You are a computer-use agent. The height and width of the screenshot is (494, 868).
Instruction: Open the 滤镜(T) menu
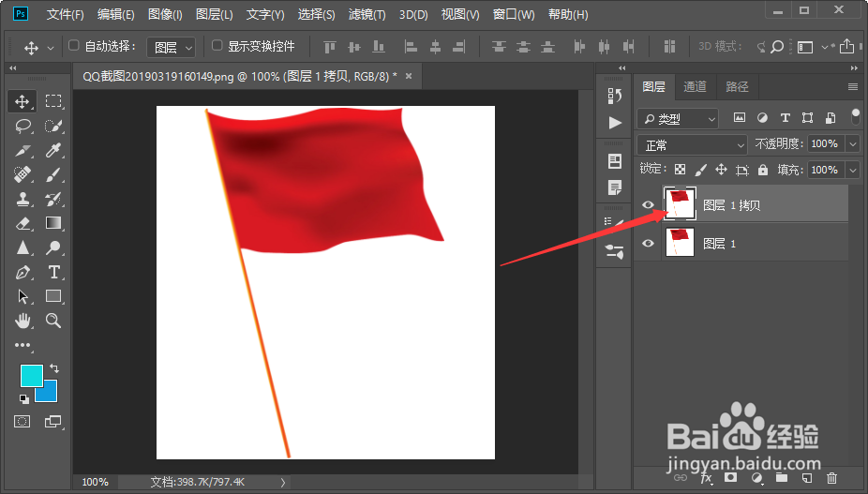(x=367, y=14)
